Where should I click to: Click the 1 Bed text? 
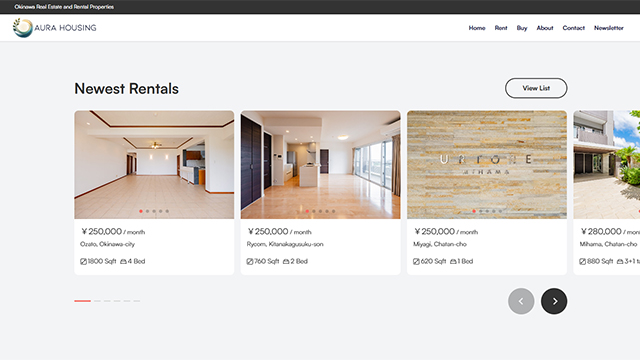coord(465,261)
